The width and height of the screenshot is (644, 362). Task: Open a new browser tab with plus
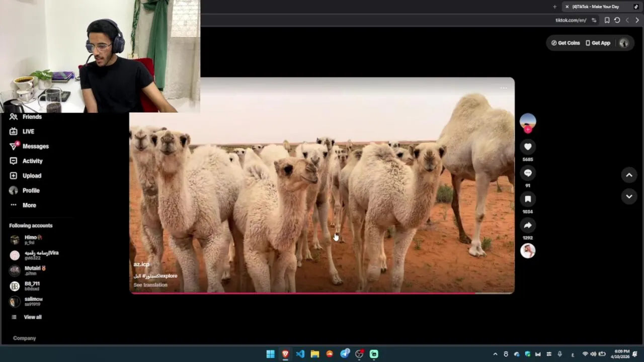pyautogui.click(x=554, y=7)
